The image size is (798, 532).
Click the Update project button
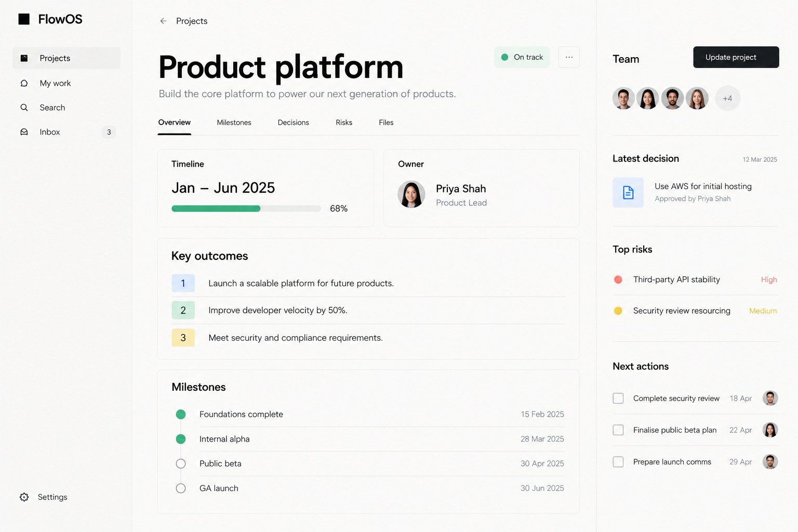[x=736, y=57]
